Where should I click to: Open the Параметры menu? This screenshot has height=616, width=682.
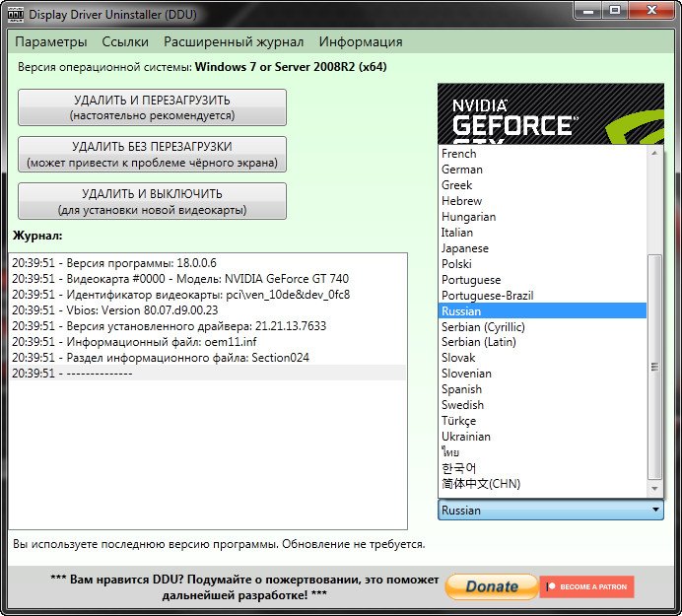(x=51, y=41)
